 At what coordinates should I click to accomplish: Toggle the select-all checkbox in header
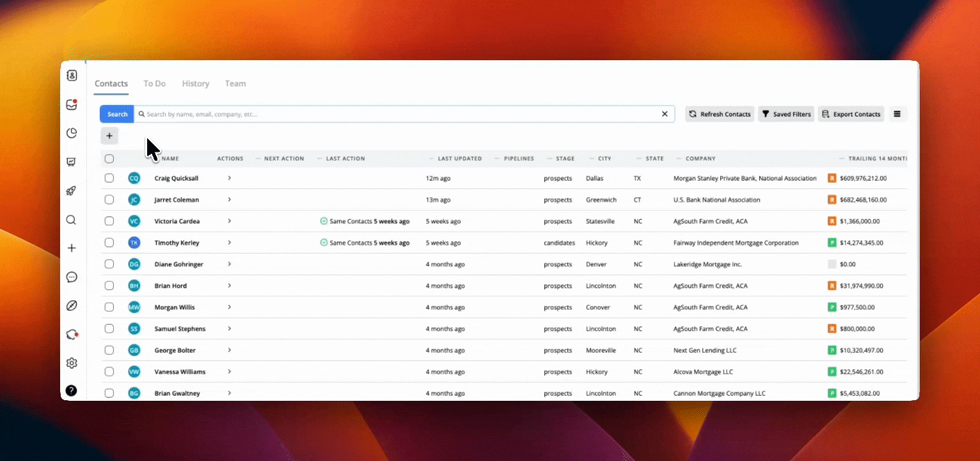(x=109, y=159)
